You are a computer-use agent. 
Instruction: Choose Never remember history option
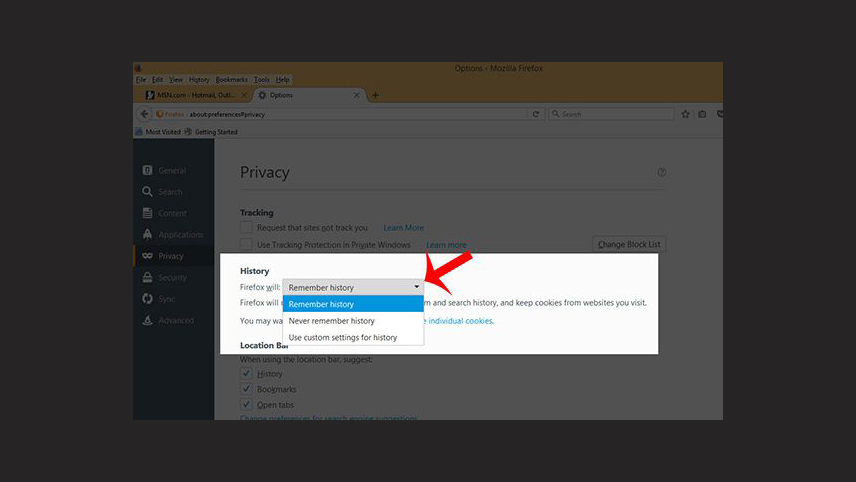(x=353, y=320)
